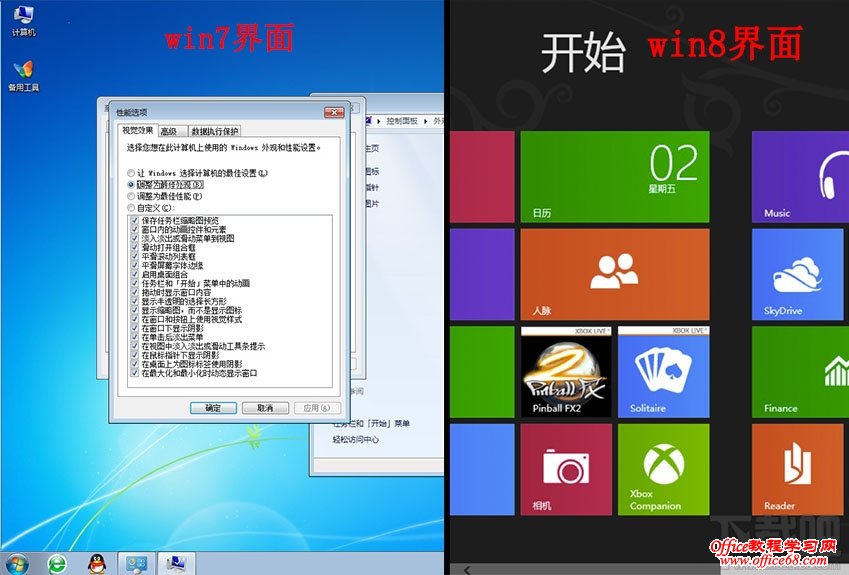Expand the arrow before 控制面板 breadcrumb
The image size is (849, 575).
(x=378, y=121)
